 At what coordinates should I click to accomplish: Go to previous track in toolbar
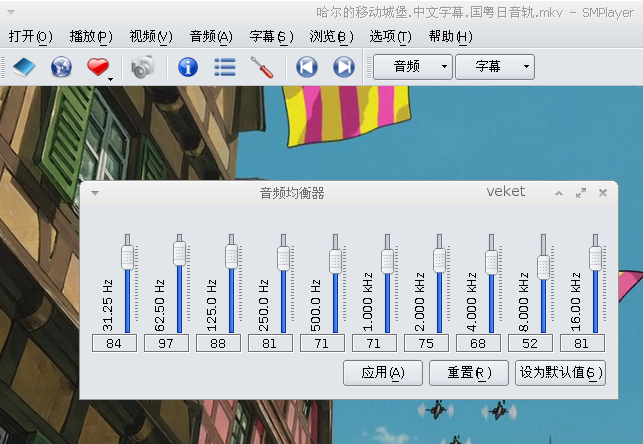click(307, 67)
